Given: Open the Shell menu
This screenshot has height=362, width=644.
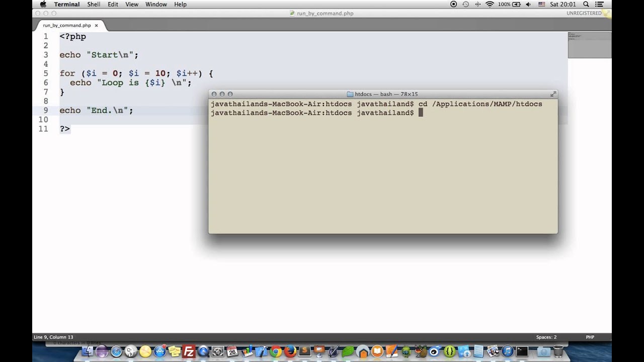Looking at the screenshot, I should coord(94,4).
